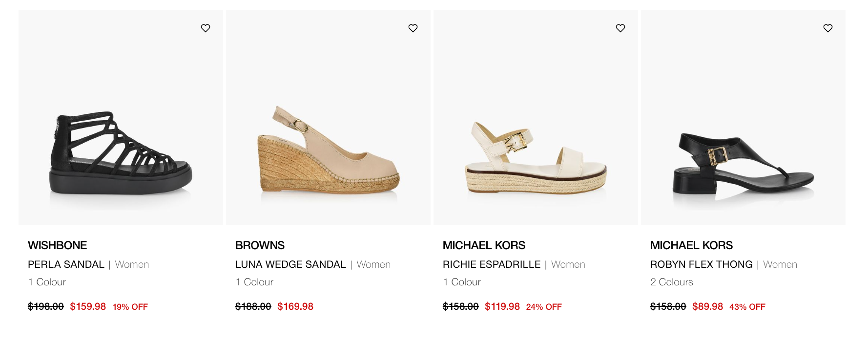
Task: Click heart icon on Browns Luna Wedge
Action: coord(413,28)
